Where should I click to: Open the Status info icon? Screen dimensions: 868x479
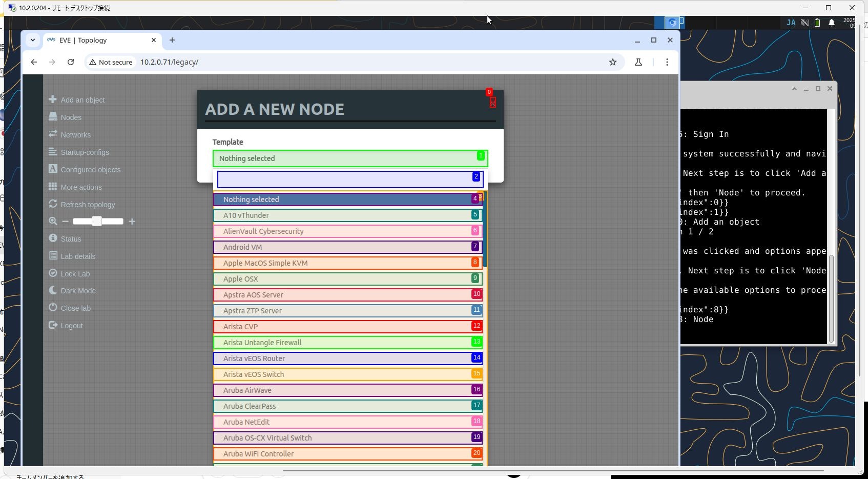coord(53,238)
